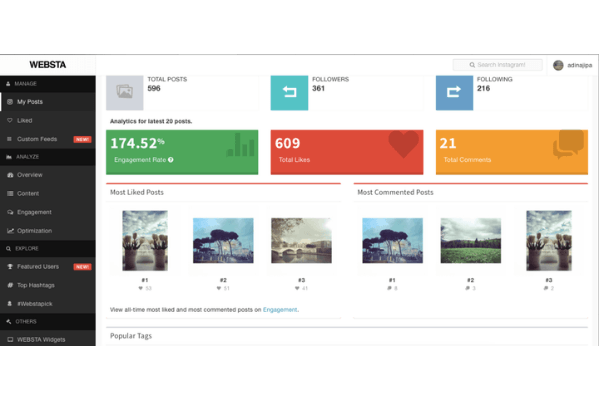
Task: Click the bar chart icon on Engagement card
Action: (240, 145)
